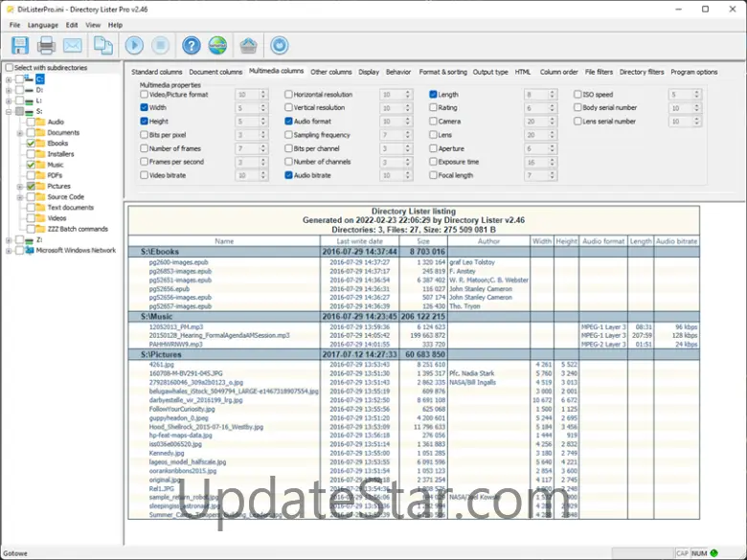Uncheck the Audio bitrate checkbox
Image resolution: width=747 pixels, height=560 pixels.
pyautogui.click(x=288, y=175)
